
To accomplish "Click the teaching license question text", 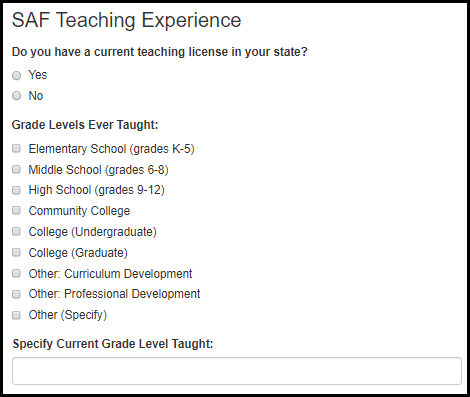I will 160,52.
